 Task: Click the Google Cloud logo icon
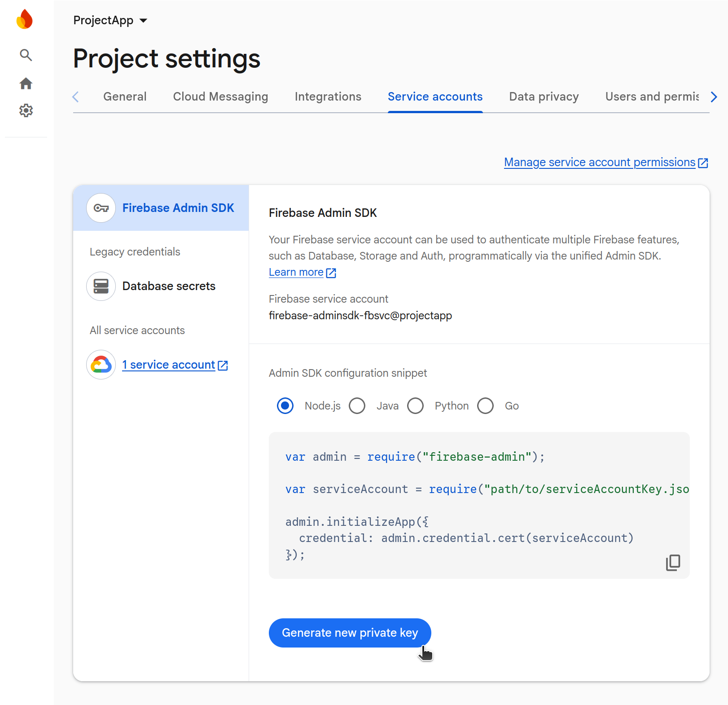101,365
